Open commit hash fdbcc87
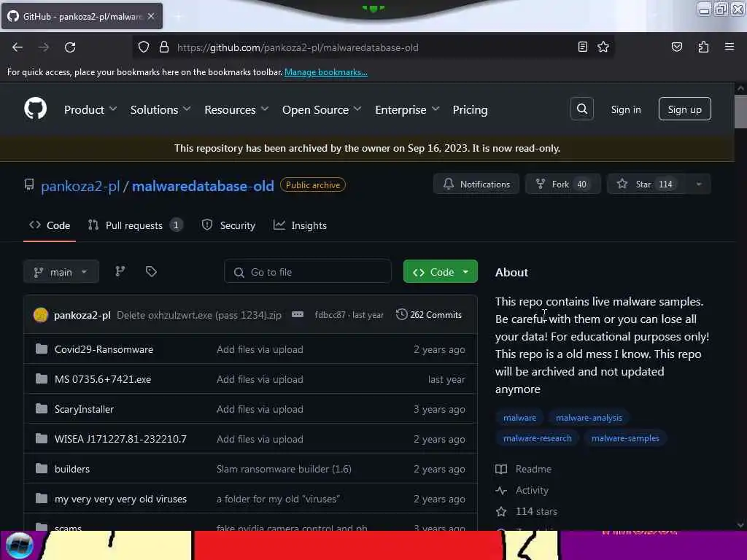 tap(330, 315)
